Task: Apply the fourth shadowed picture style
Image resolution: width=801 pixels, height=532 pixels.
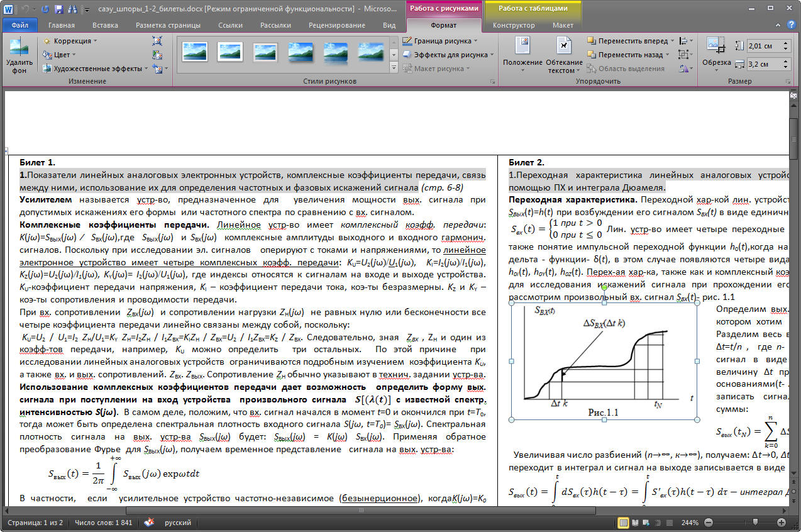Action: (301, 52)
